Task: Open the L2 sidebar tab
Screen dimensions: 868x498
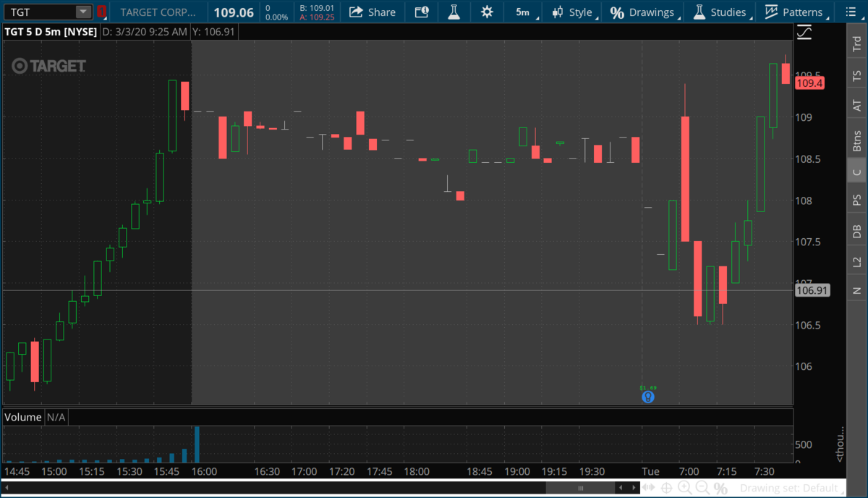Action: [857, 261]
